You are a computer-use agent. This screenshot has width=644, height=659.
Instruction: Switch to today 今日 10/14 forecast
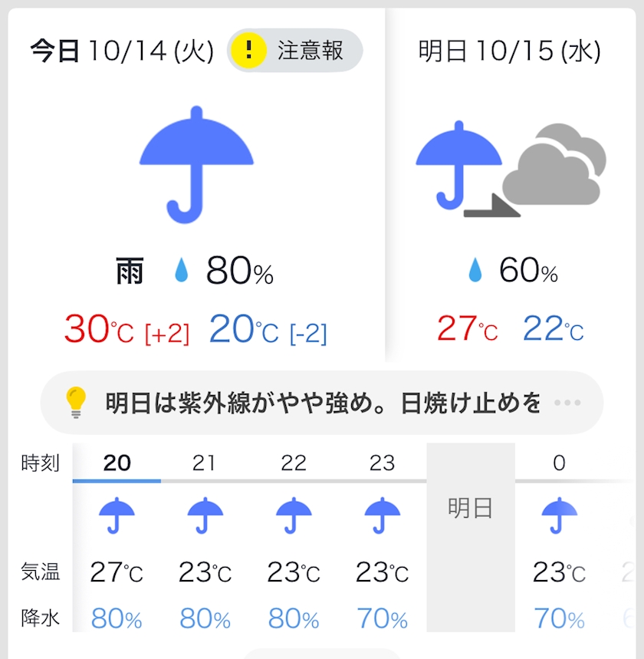pyautogui.click(x=121, y=51)
